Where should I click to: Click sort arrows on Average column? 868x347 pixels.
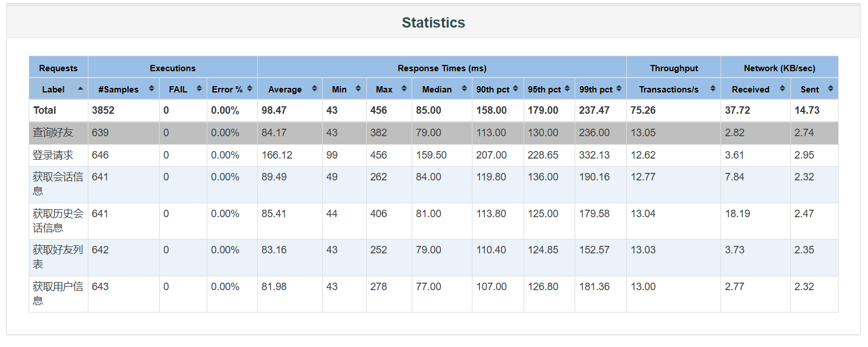pos(315,88)
